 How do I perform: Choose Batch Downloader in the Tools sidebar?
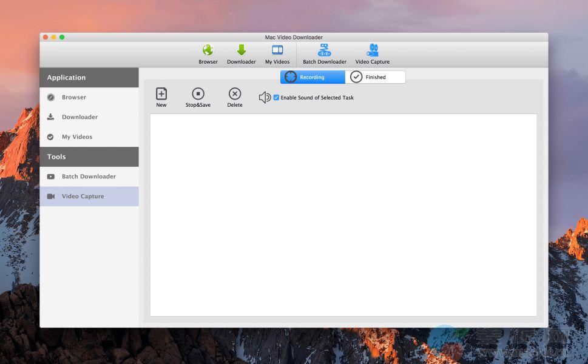89,177
